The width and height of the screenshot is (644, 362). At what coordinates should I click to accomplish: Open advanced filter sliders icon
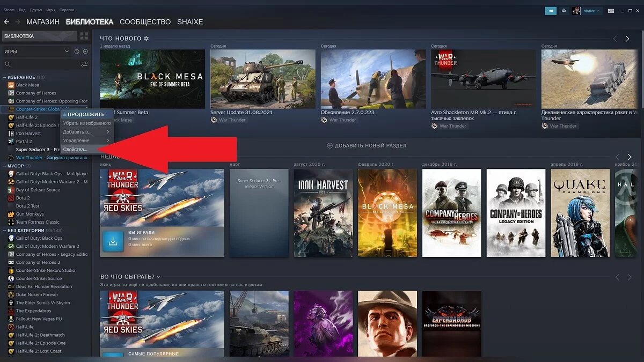click(84, 64)
